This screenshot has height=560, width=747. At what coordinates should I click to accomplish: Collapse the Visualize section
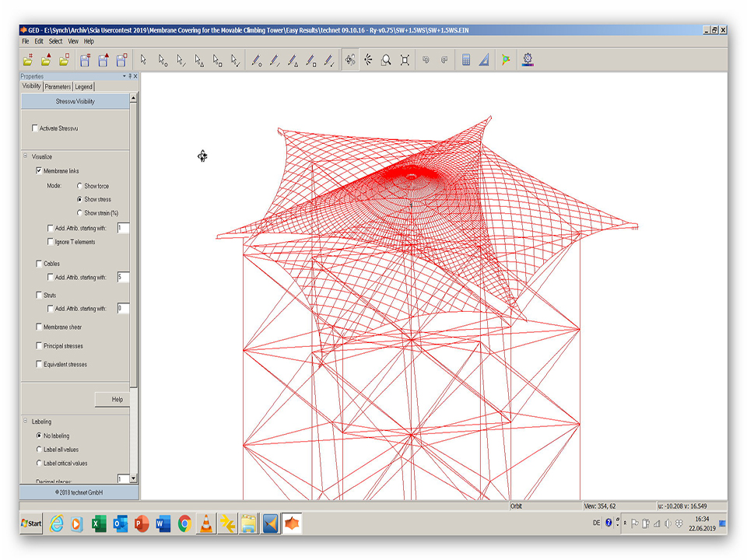tap(25, 156)
